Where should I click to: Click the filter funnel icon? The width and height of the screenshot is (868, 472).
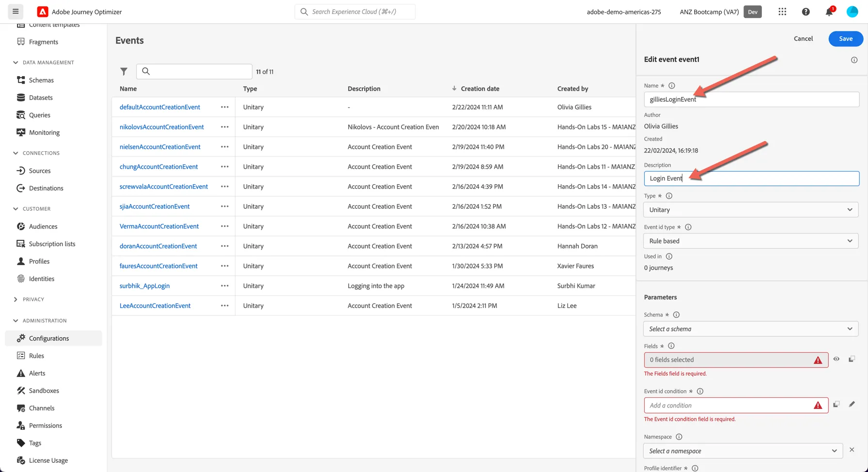tap(124, 71)
